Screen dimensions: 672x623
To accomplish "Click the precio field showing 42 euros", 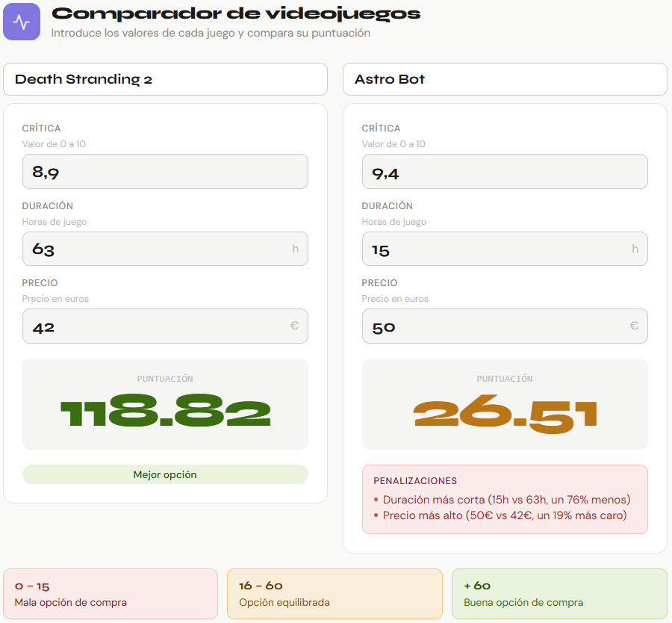I will click(165, 326).
